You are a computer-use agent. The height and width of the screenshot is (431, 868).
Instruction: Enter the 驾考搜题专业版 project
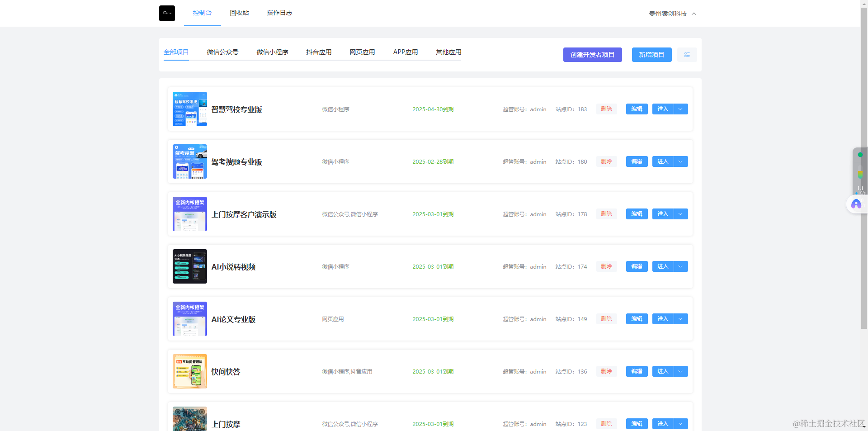(663, 161)
